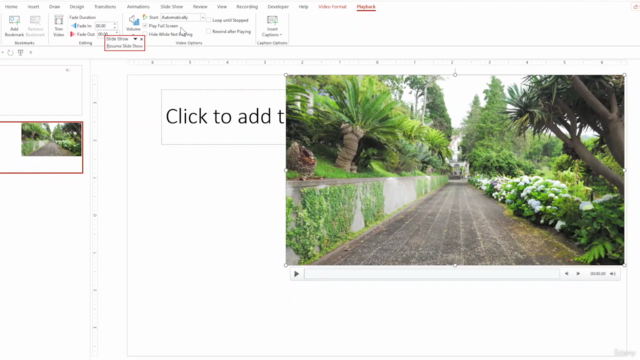Open the floating Slide Show toolbar options arrow

click(x=135, y=39)
